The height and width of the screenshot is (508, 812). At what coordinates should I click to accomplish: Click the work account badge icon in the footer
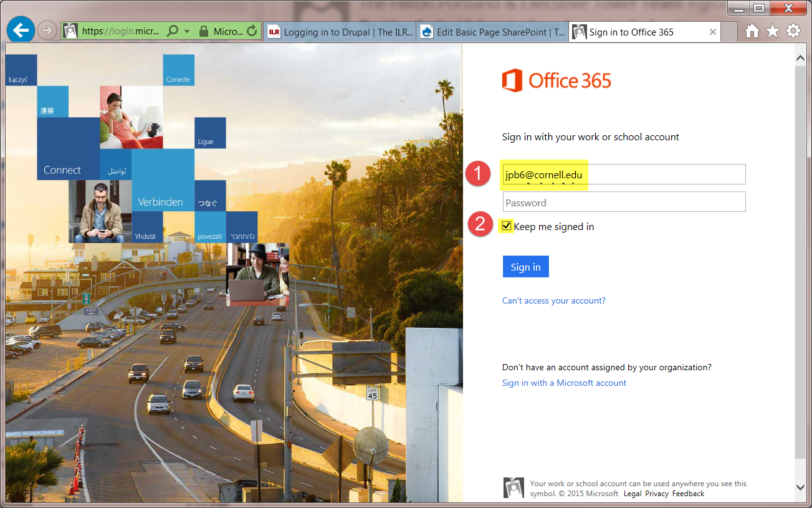[513, 488]
